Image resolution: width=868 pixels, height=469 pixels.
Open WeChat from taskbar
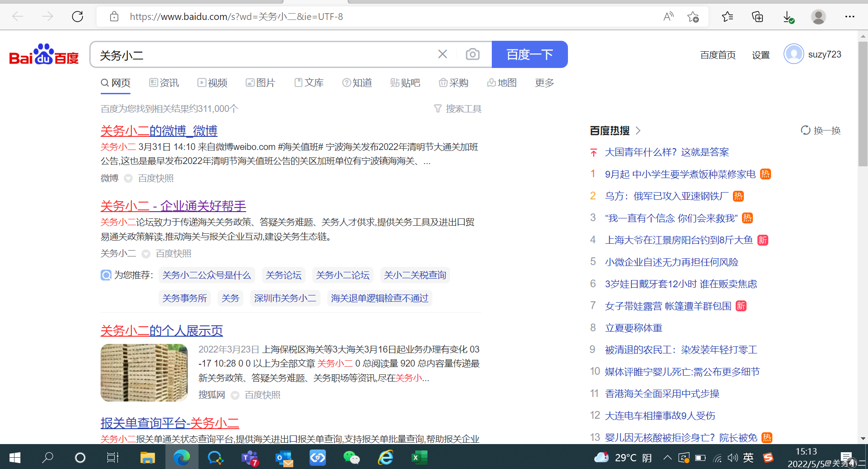(x=352, y=458)
